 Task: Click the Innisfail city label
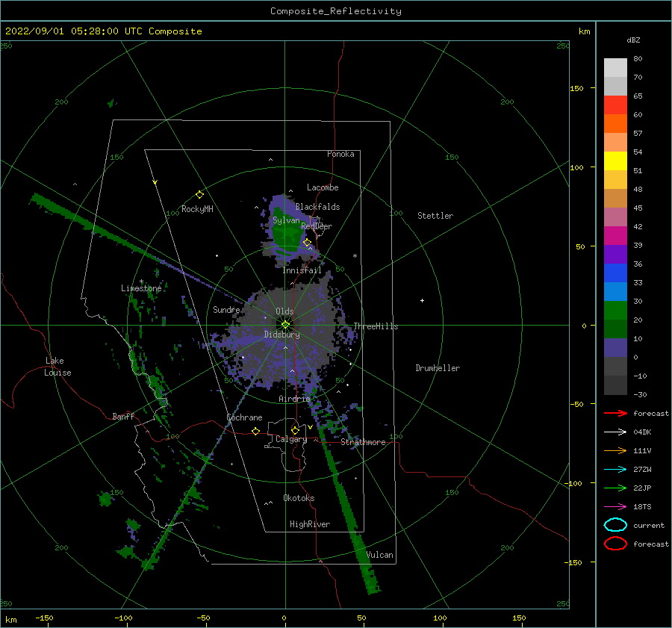(302, 270)
